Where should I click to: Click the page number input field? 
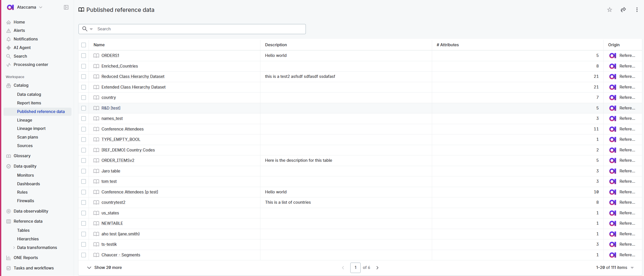click(x=355, y=267)
